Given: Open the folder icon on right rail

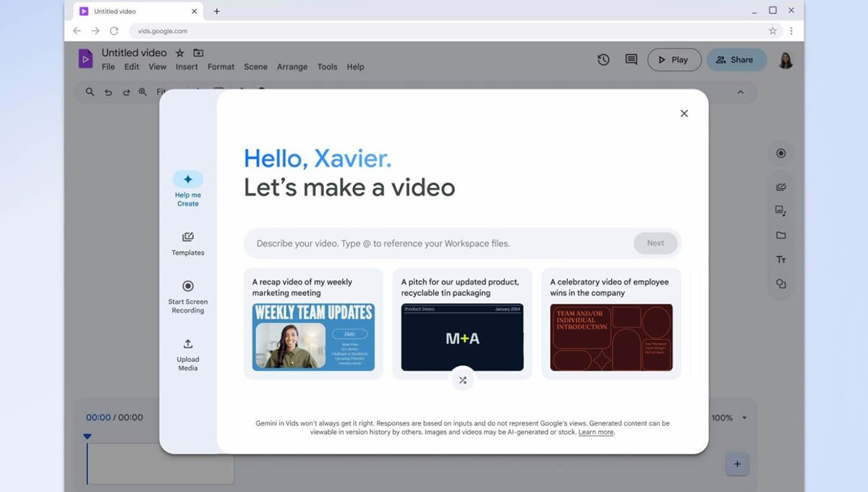Looking at the screenshot, I should point(781,235).
